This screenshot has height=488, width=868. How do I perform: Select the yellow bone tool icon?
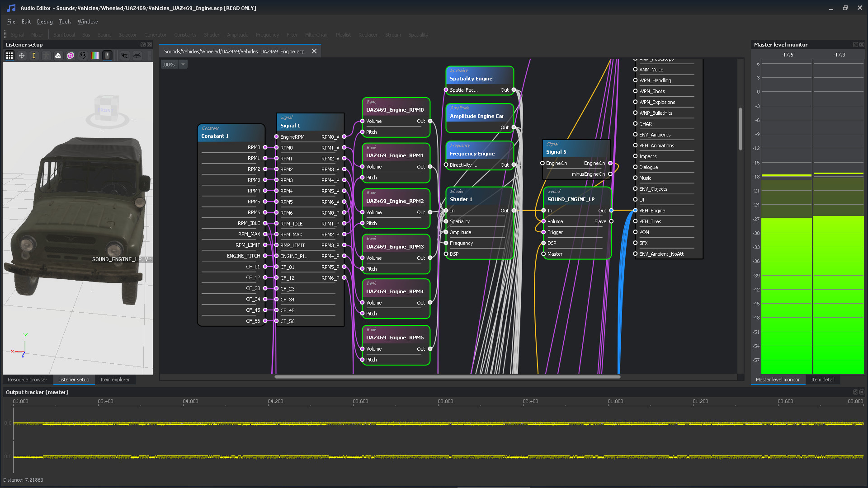[x=33, y=56]
